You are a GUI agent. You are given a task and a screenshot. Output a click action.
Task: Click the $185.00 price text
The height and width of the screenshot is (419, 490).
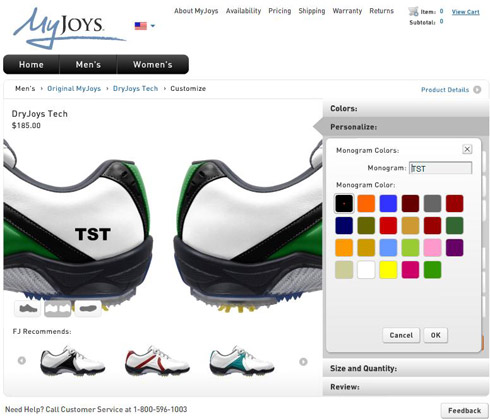point(26,126)
